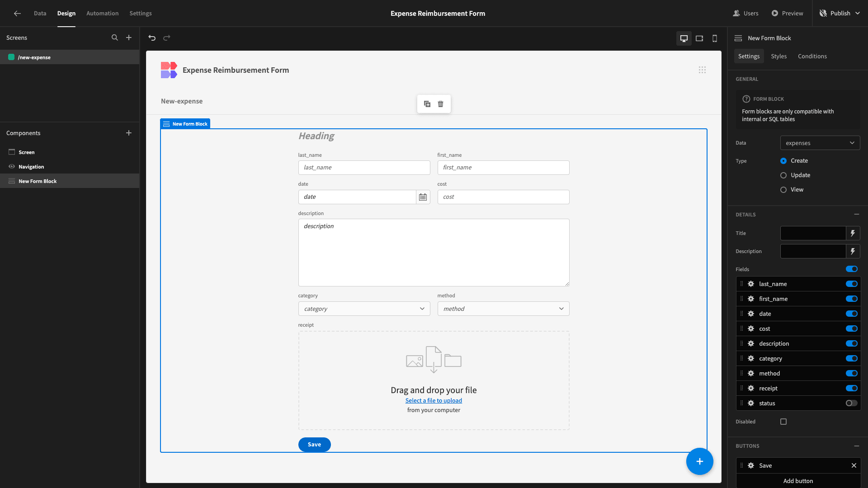Toggle the main Fields switch
Screen dimensions: 868x488
(852, 269)
